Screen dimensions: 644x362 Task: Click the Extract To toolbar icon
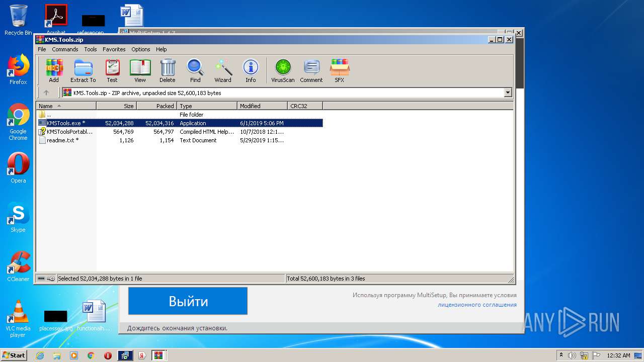pyautogui.click(x=83, y=71)
